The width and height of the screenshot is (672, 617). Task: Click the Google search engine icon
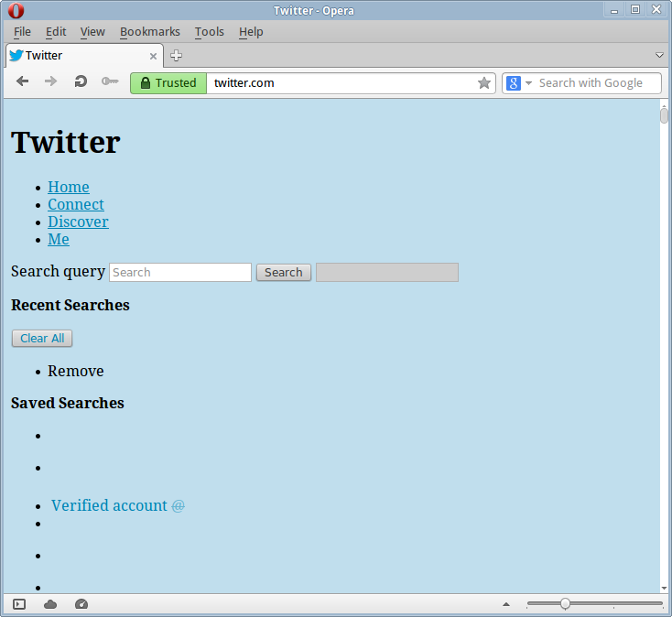click(514, 82)
